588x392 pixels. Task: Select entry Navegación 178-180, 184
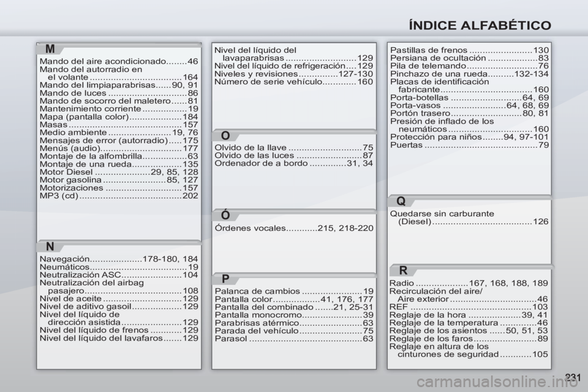[x=119, y=259]
